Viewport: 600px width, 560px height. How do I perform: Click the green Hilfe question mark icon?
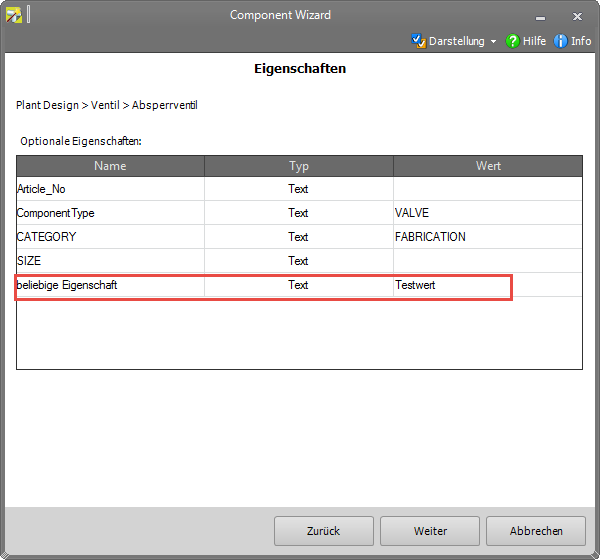coord(512,41)
